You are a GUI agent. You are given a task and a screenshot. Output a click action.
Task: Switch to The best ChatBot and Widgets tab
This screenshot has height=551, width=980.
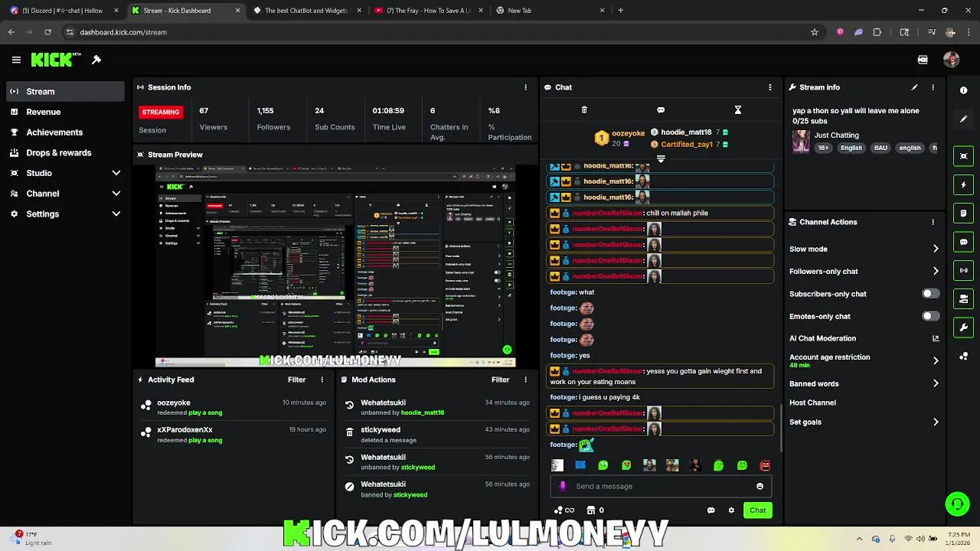point(305,11)
